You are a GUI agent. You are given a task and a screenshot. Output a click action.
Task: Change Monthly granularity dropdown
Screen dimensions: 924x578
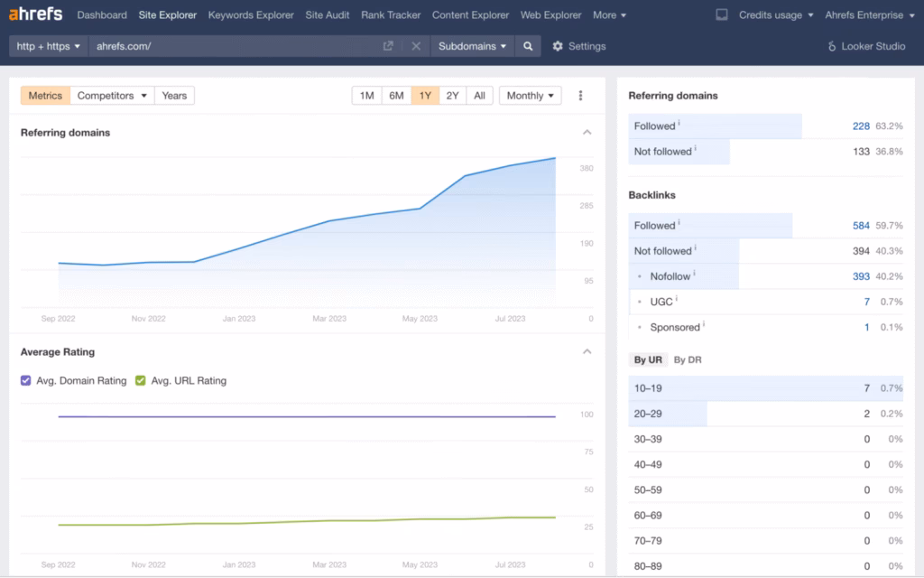pyautogui.click(x=530, y=95)
